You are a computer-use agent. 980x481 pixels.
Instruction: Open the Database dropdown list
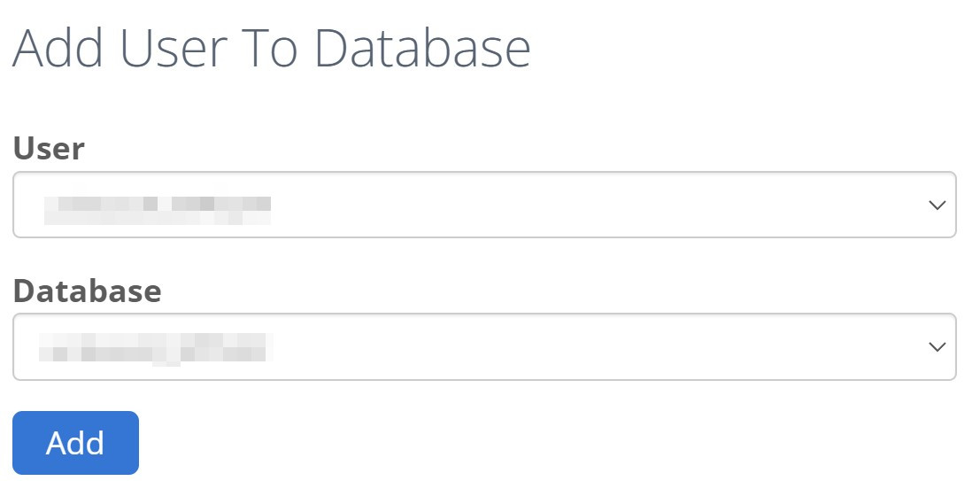point(484,347)
